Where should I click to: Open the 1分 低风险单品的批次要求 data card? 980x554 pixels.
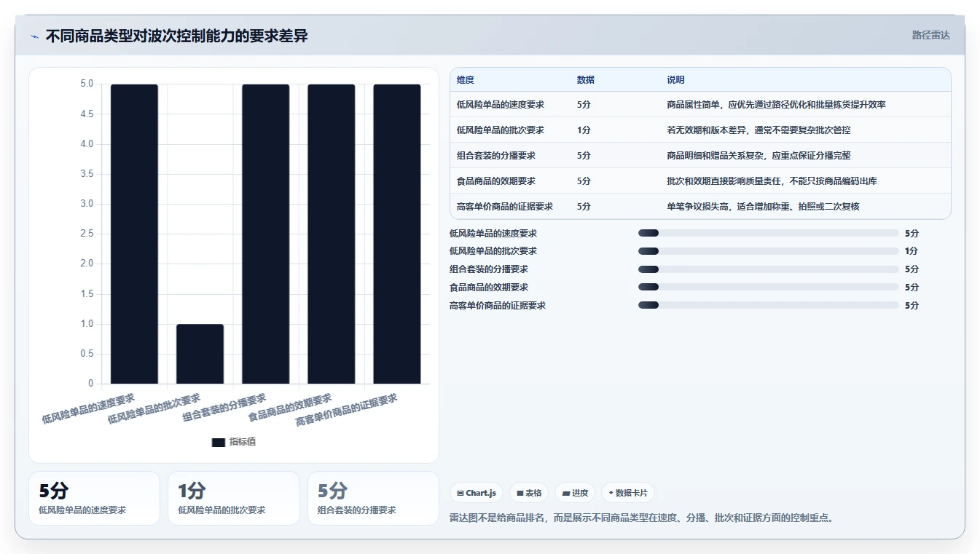click(234, 498)
